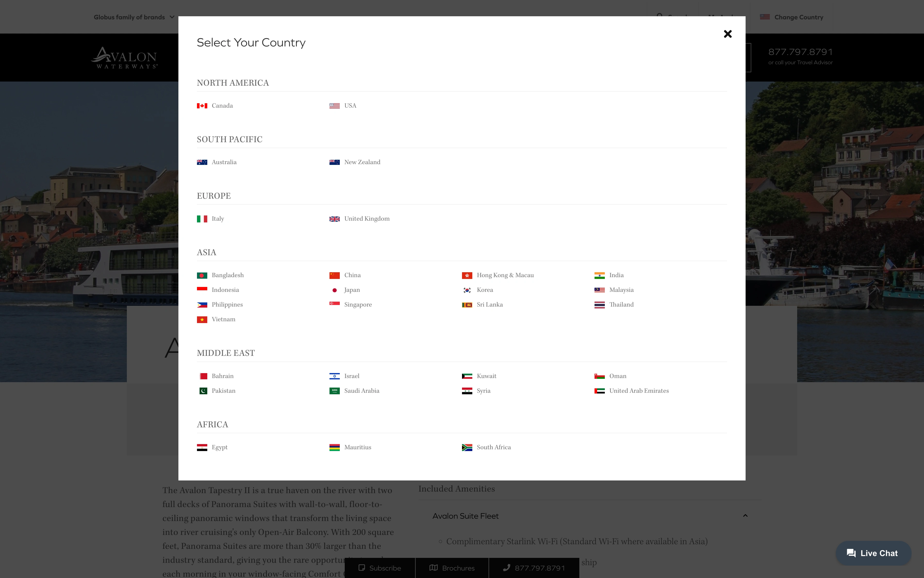This screenshot has height=578, width=924.
Task: Click the Philippines flag icon
Action: point(202,305)
